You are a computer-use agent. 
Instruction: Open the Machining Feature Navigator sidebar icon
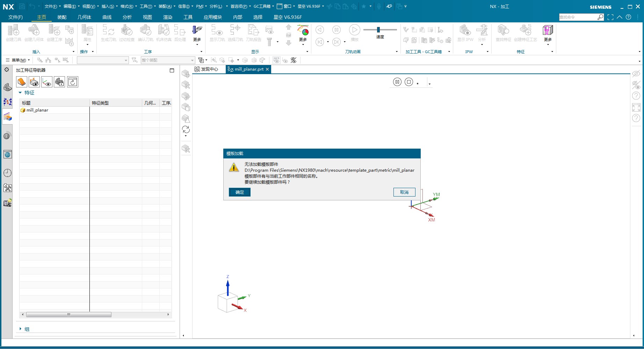coord(7,117)
